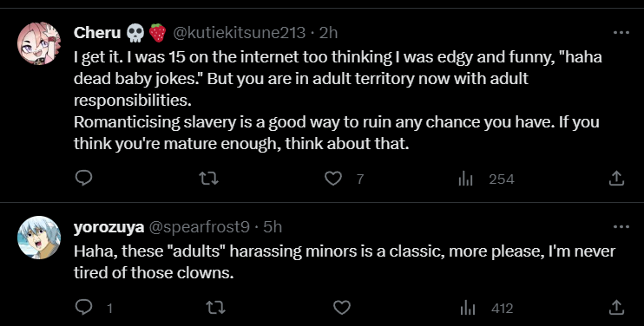The width and height of the screenshot is (644, 326).
Task: View analytics showing 412 views
Action: point(486,308)
